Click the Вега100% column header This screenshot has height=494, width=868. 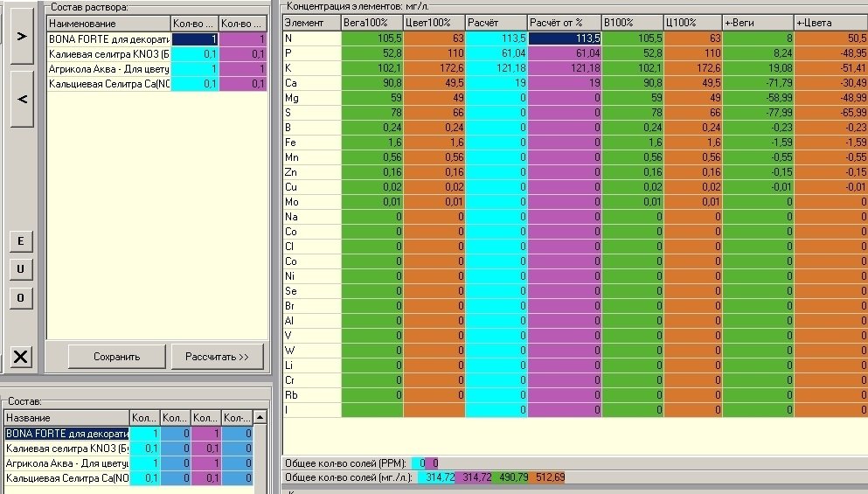[372, 23]
